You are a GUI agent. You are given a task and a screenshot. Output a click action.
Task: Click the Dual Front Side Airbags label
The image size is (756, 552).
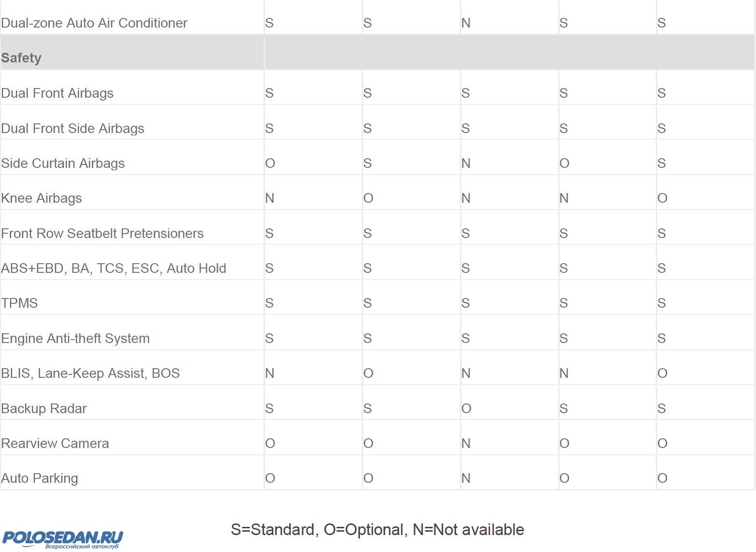point(73,129)
